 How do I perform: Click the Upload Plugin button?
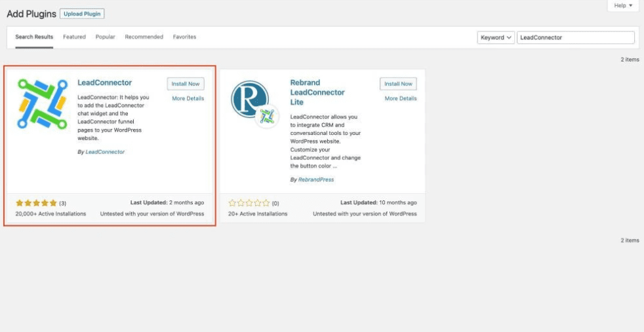click(82, 14)
